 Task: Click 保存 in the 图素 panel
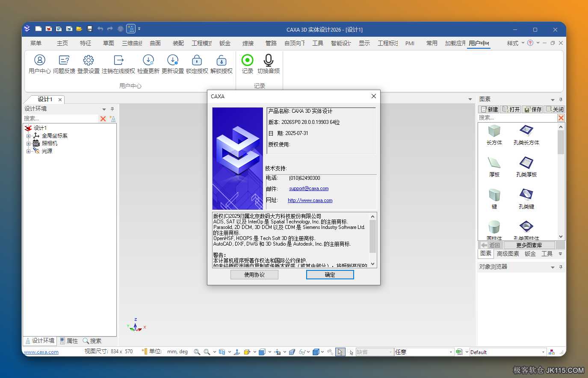coord(532,109)
